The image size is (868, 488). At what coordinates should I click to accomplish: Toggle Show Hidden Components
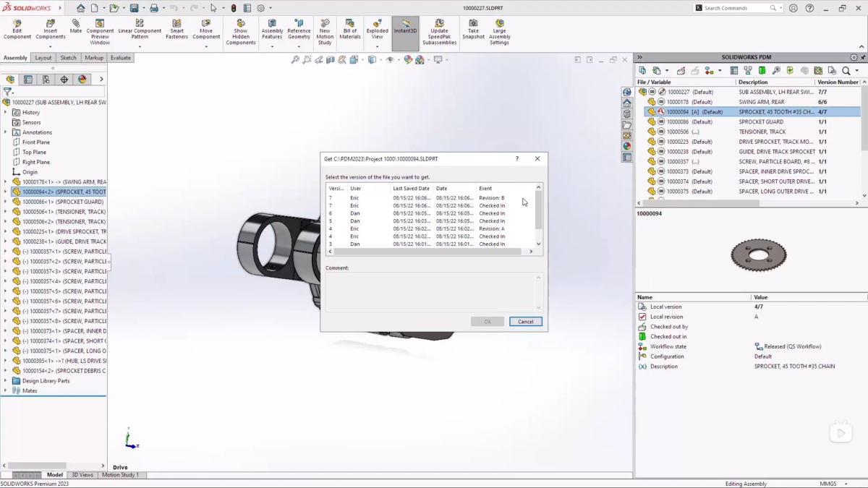241,32
